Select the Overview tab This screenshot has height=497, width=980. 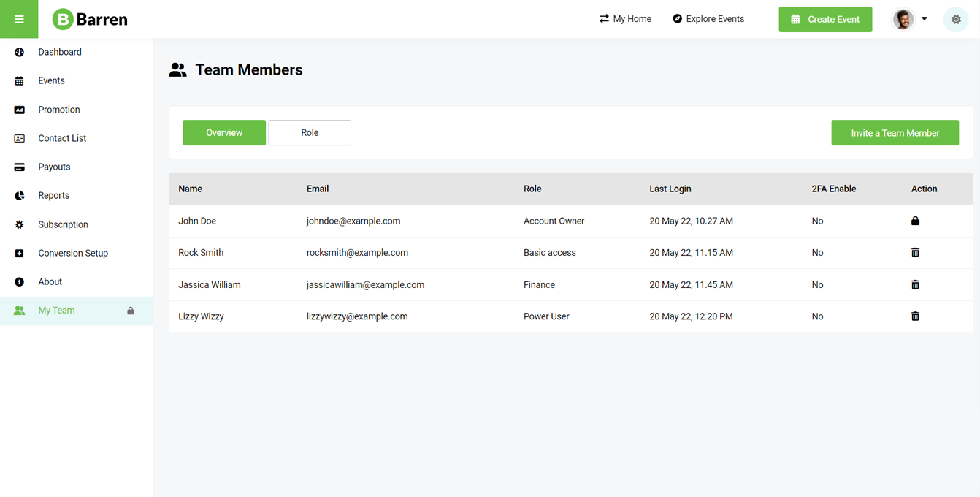tap(224, 133)
